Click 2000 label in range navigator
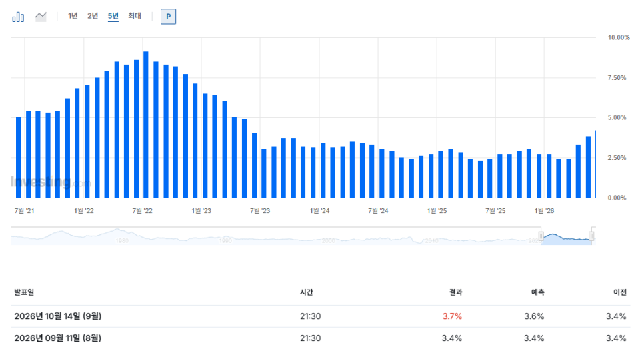This screenshot has height=347, width=644. click(328, 240)
